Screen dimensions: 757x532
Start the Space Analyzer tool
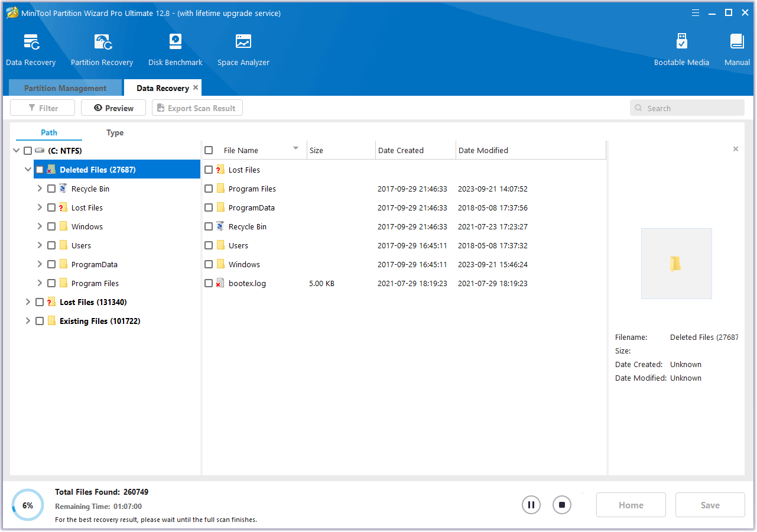[x=243, y=43]
